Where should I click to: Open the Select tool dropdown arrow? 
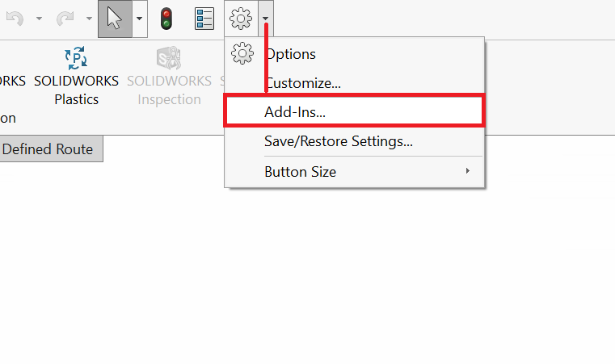(x=140, y=19)
